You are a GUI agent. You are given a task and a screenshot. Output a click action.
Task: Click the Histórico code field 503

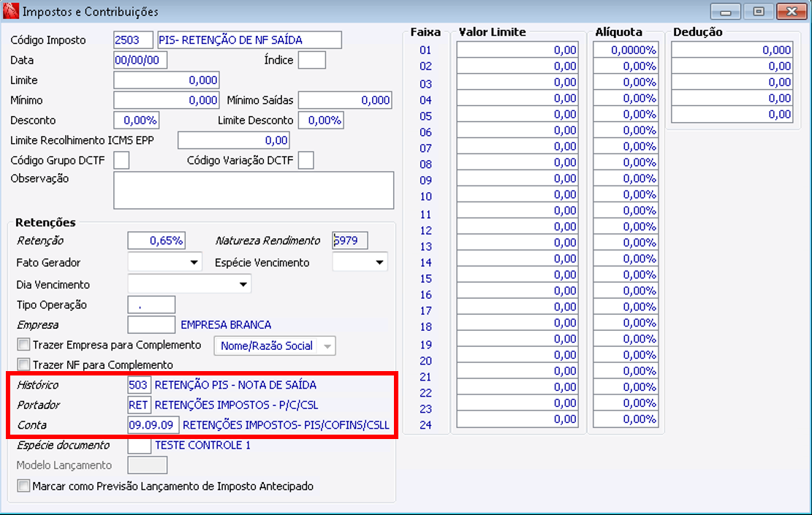point(140,384)
